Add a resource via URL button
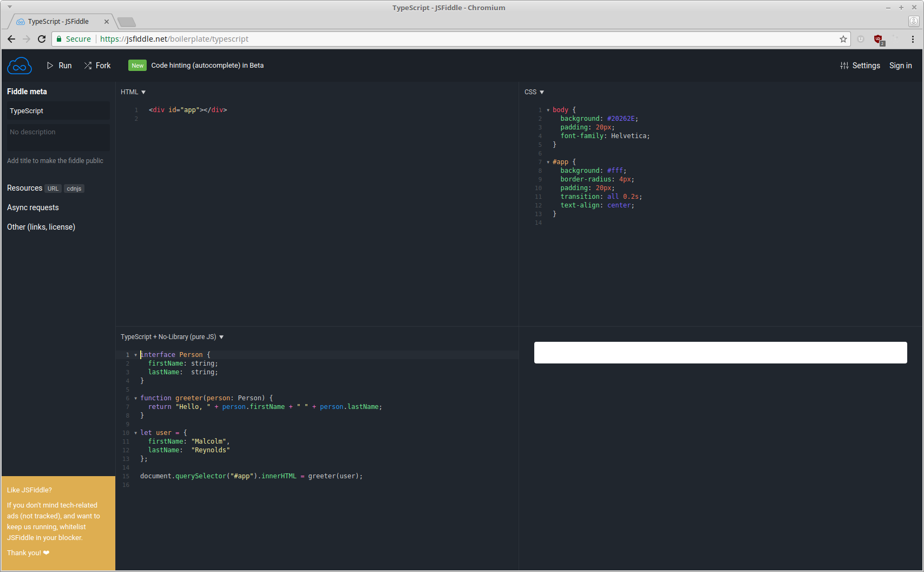 [53, 188]
